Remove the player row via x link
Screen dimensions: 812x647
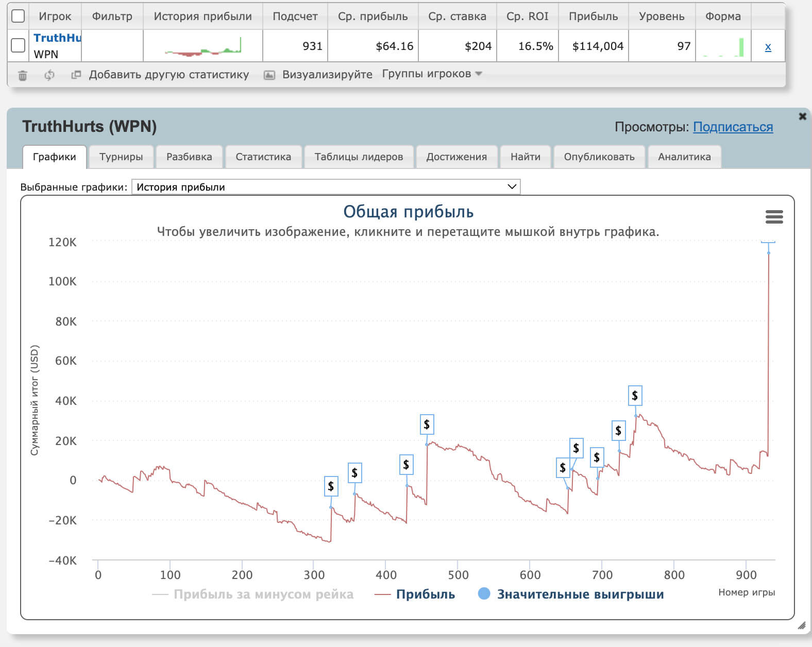click(768, 47)
